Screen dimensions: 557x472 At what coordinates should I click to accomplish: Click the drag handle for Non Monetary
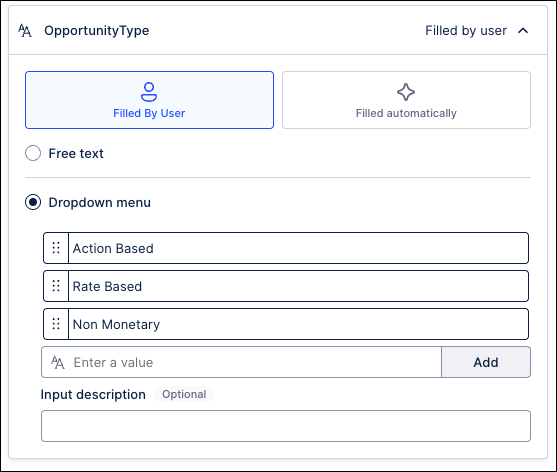[56, 324]
